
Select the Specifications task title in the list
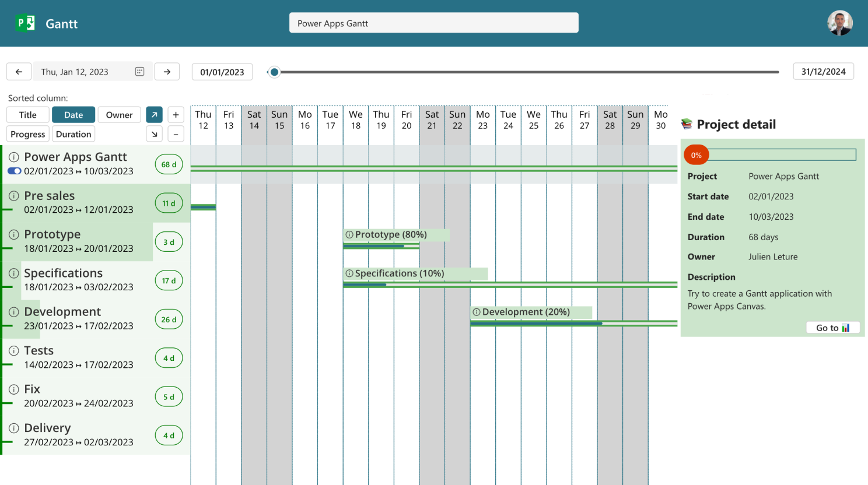63,273
